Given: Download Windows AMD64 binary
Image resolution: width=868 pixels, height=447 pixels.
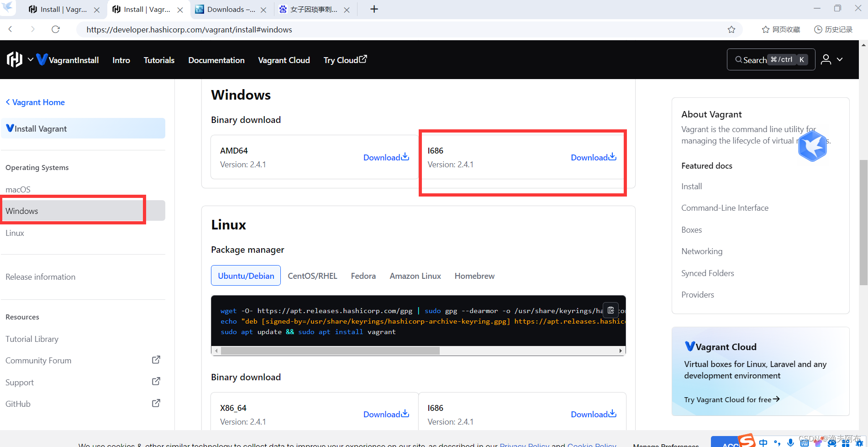Looking at the screenshot, I should [x=386, y=157].
